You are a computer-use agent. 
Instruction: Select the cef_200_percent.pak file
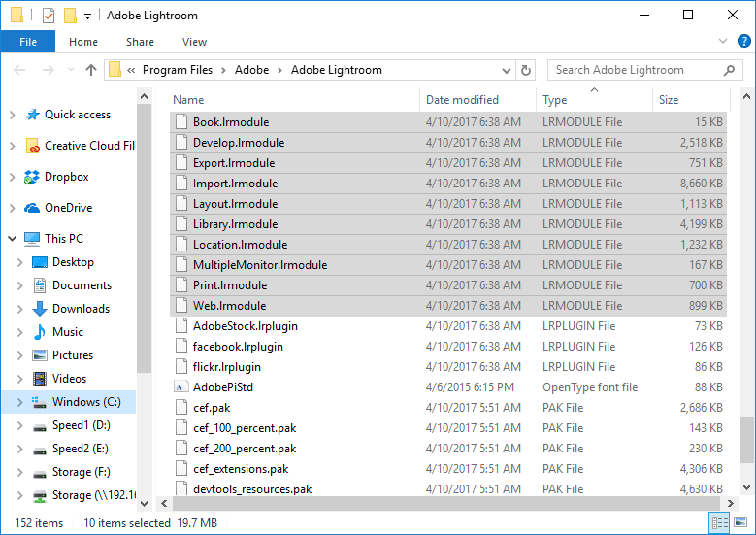pos(448,449)
